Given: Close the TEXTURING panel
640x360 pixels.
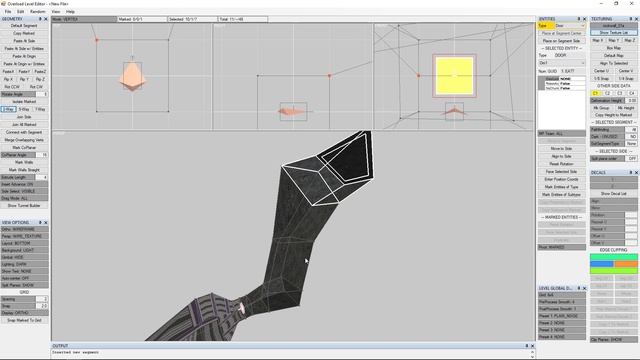Looking at the screenshot, I should (x=636, y=19).
